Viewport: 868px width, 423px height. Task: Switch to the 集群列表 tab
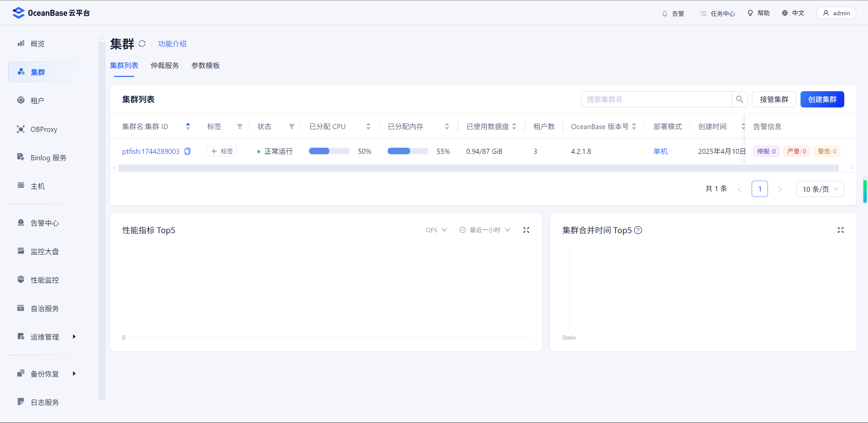click(124, 65)
